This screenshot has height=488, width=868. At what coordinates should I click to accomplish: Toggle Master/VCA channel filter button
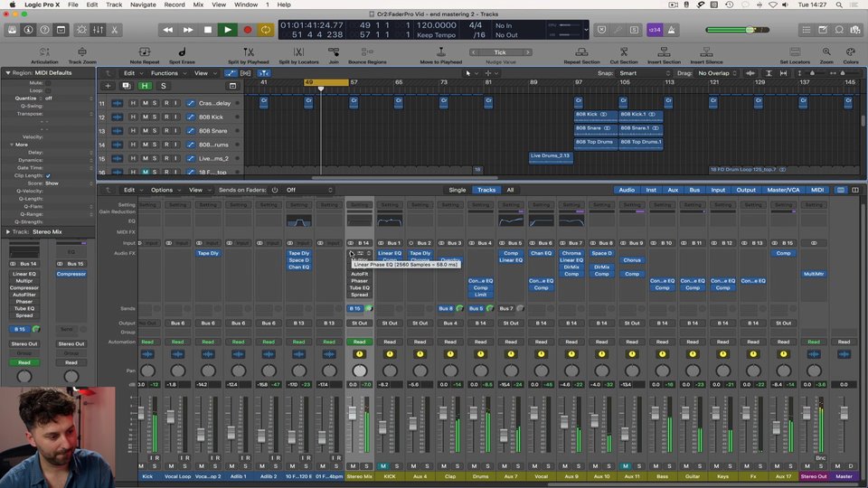pyautogui.click(x=783, y=190)
